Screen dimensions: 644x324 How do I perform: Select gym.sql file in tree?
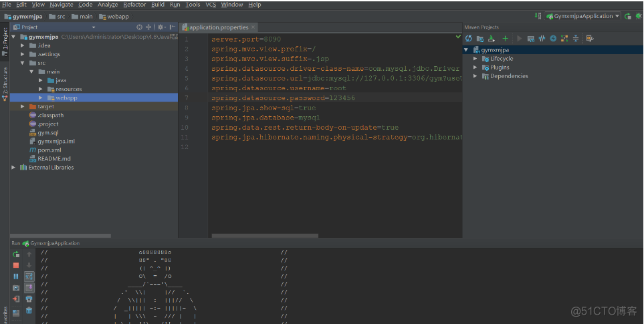click(44, 133)
